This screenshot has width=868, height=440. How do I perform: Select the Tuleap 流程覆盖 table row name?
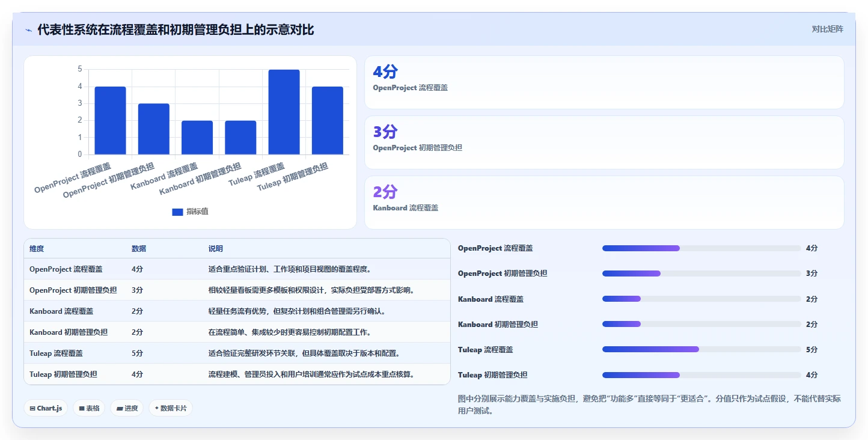point(57,353)
